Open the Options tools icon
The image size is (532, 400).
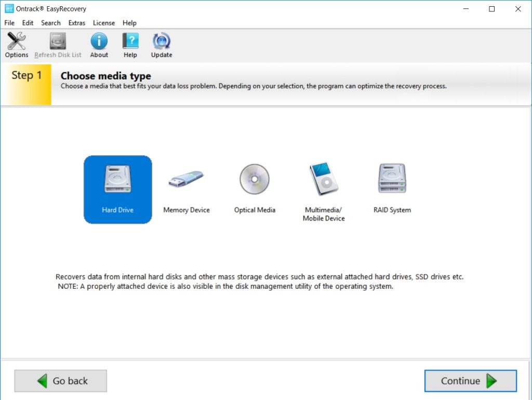(x=17, y=42)
